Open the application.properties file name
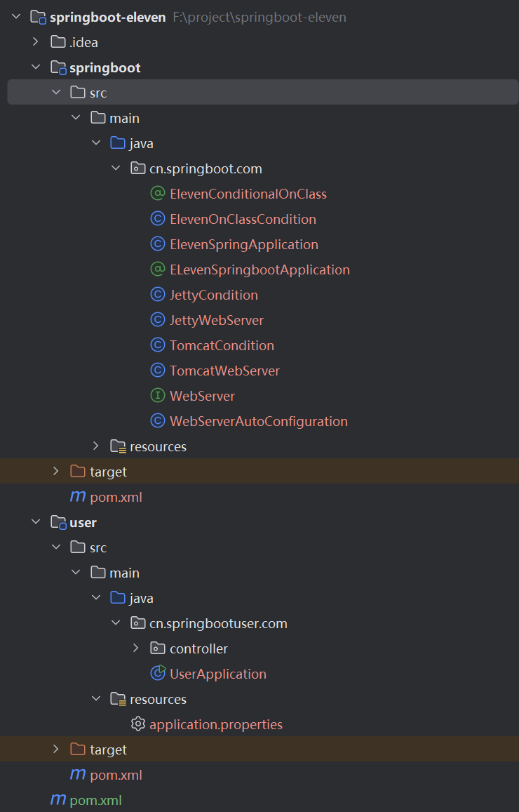This screenshot has width=519, height=812. tap(216, 724)
